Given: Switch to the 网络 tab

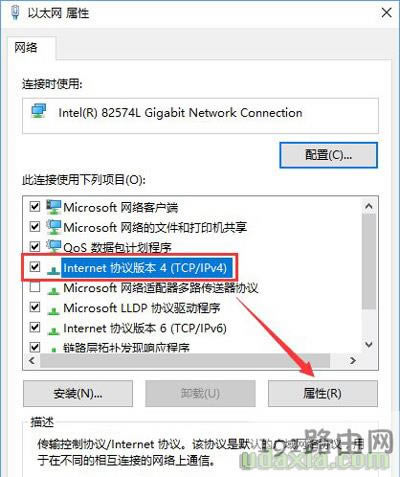Looking at the screenshot, I should (26, 48).
